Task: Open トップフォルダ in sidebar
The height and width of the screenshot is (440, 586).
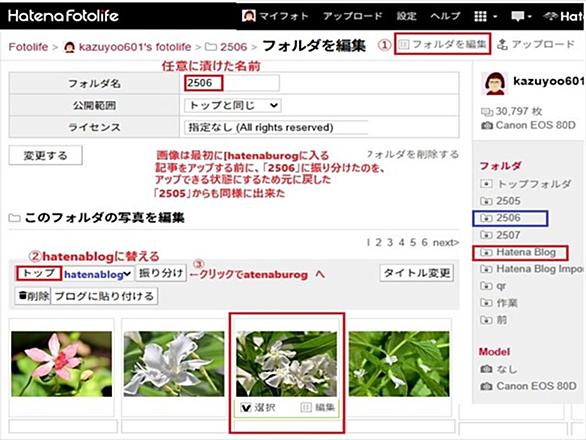Action: [534, 184]
